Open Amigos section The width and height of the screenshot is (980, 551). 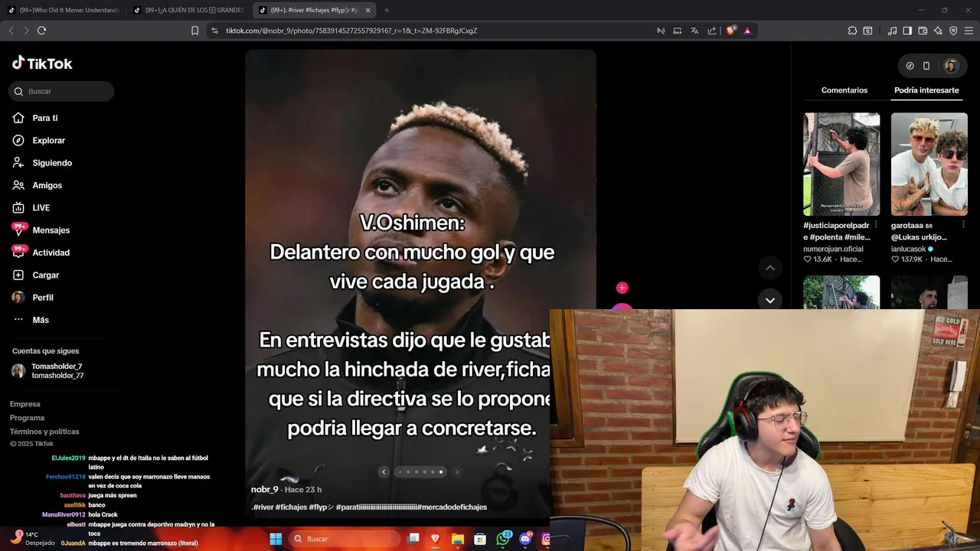[38, 185]
